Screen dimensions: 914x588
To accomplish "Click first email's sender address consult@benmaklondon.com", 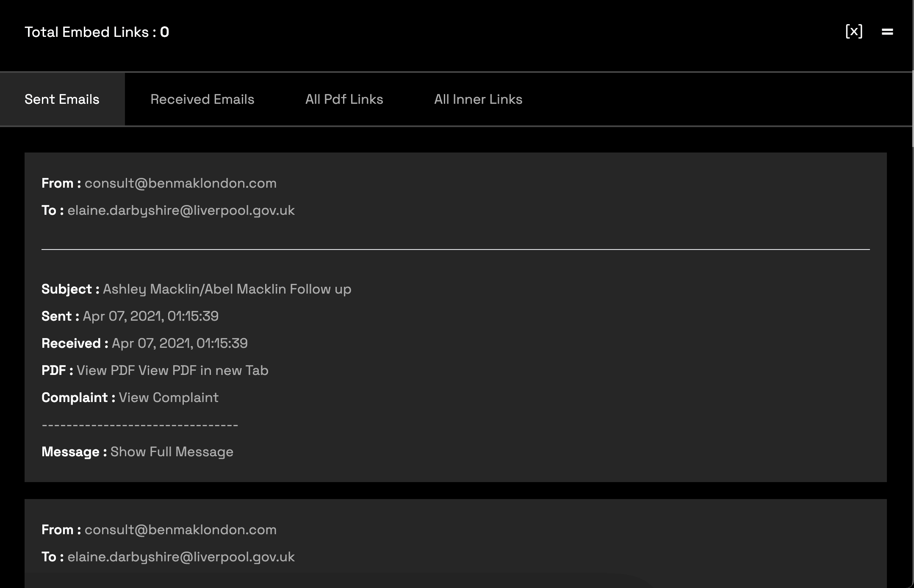I will [x=180, y=183].
